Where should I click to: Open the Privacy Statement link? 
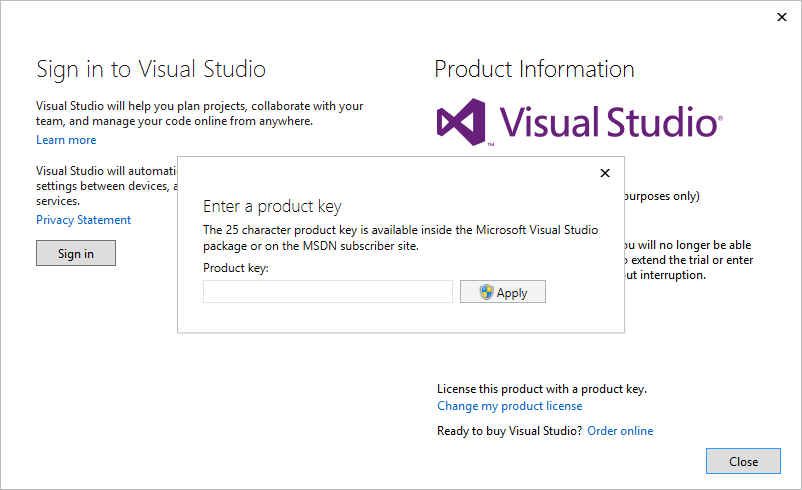83,220
